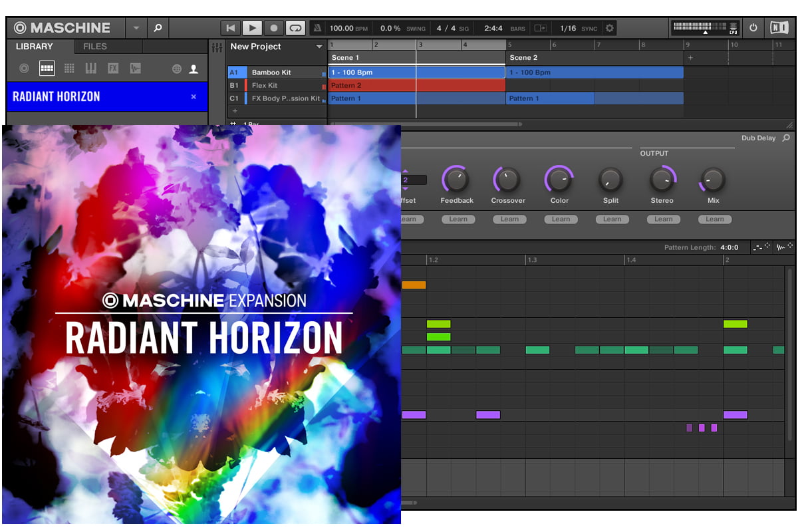Select group B1 Flex Kit

pyautogui.click(x=277, y=86)
